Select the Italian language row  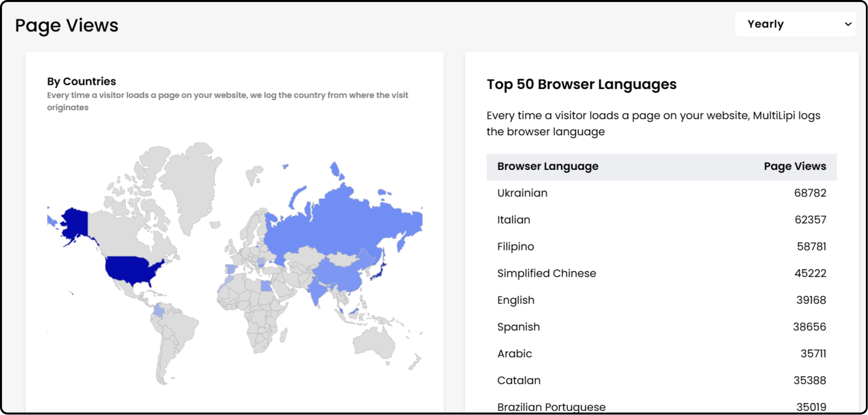pyautogui.click(x=661, y=220)
